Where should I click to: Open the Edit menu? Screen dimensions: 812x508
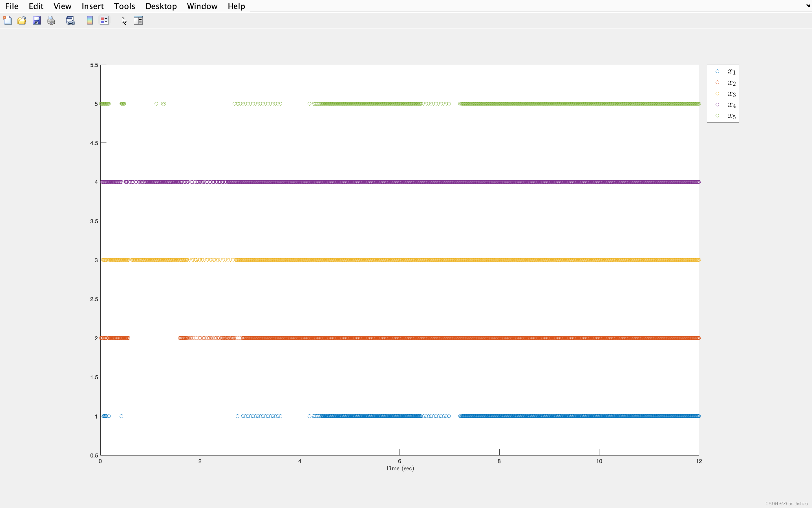[x=36, y=6]
